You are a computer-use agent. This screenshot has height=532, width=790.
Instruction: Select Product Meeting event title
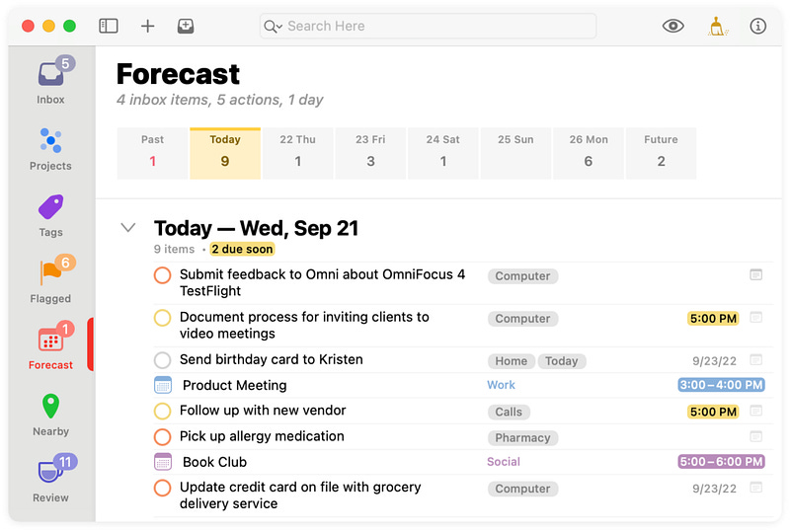pyautogui.click(x=234, y=385)
